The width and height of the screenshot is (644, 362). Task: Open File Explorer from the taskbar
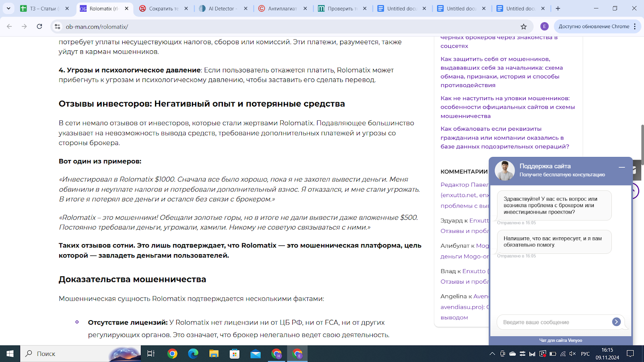(x=214, y=354)
